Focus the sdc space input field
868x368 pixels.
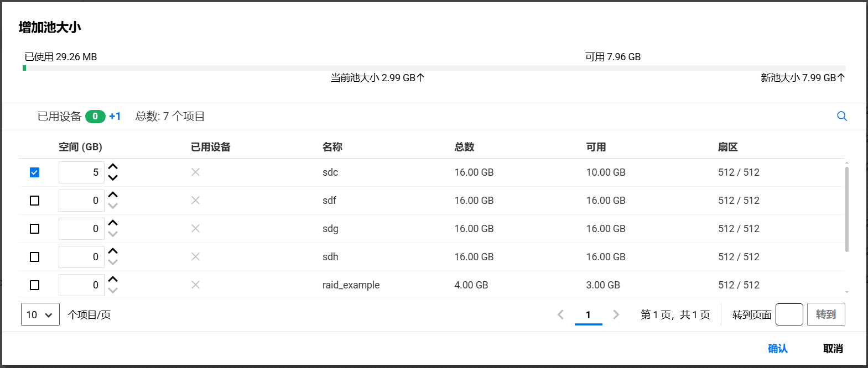[81, 172]
